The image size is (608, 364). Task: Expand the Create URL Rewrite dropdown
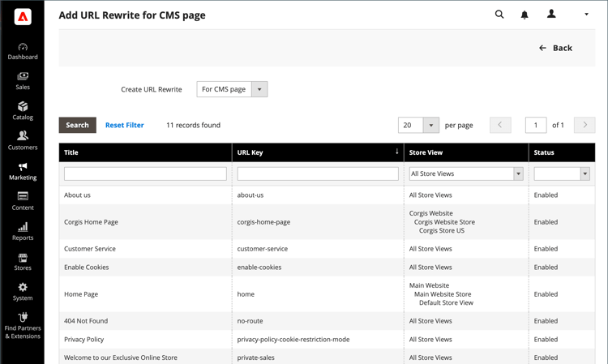click(x=232, y=89)
